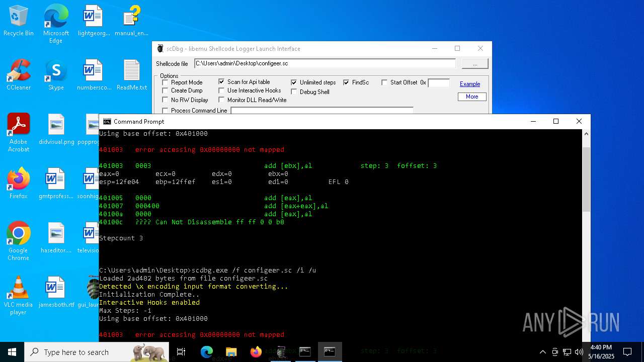Open numbersco Word document icon
The height and width of the screenshot is (362, 644).
94,75
